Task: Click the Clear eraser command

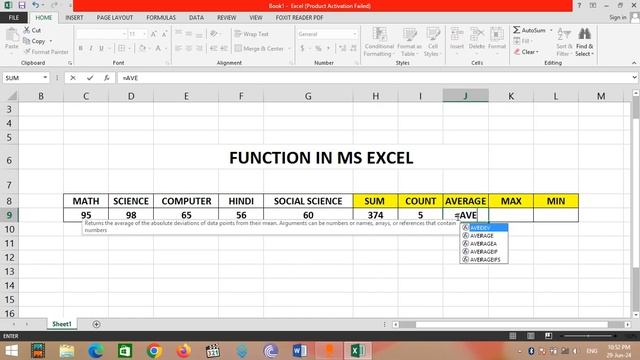Action: (526, 52)
